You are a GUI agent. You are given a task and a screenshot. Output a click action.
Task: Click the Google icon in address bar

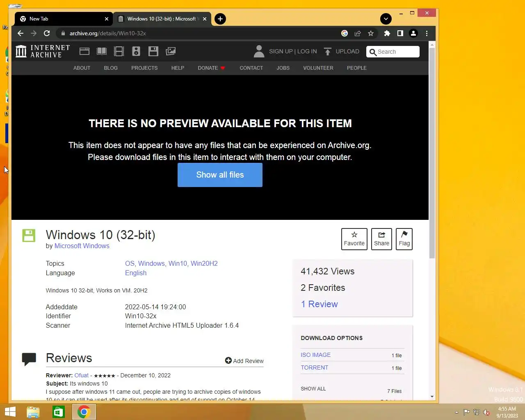click(x=345, y=33)
